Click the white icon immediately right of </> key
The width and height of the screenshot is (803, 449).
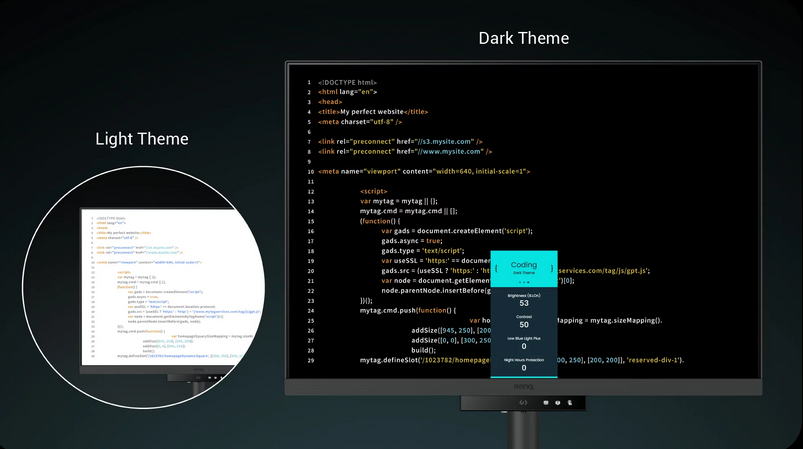(x=545, y=402)
